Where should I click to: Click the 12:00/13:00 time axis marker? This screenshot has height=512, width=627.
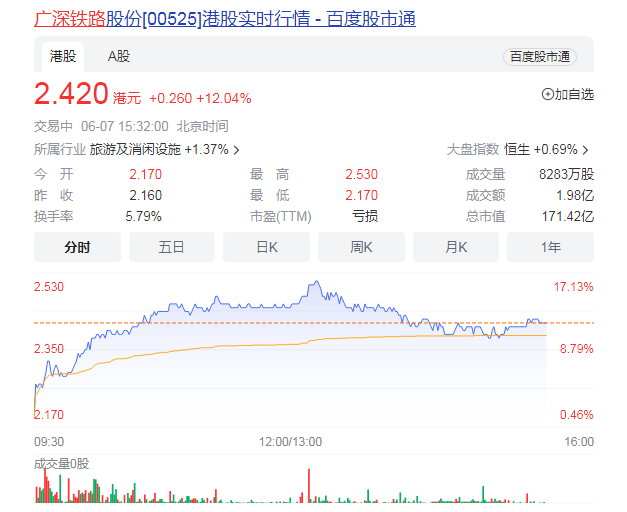click(290, 441)
